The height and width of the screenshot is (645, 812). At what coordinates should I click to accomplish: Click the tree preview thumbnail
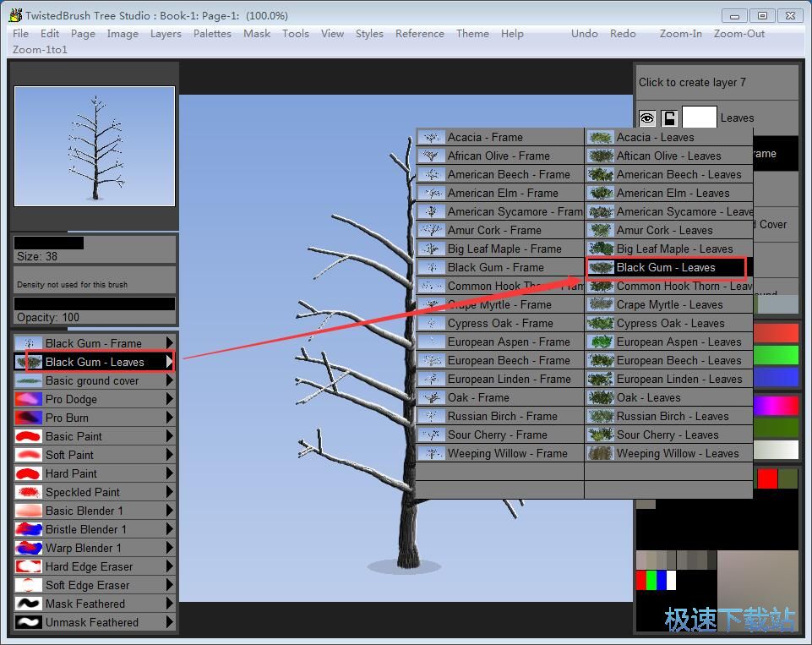point(95,146)
